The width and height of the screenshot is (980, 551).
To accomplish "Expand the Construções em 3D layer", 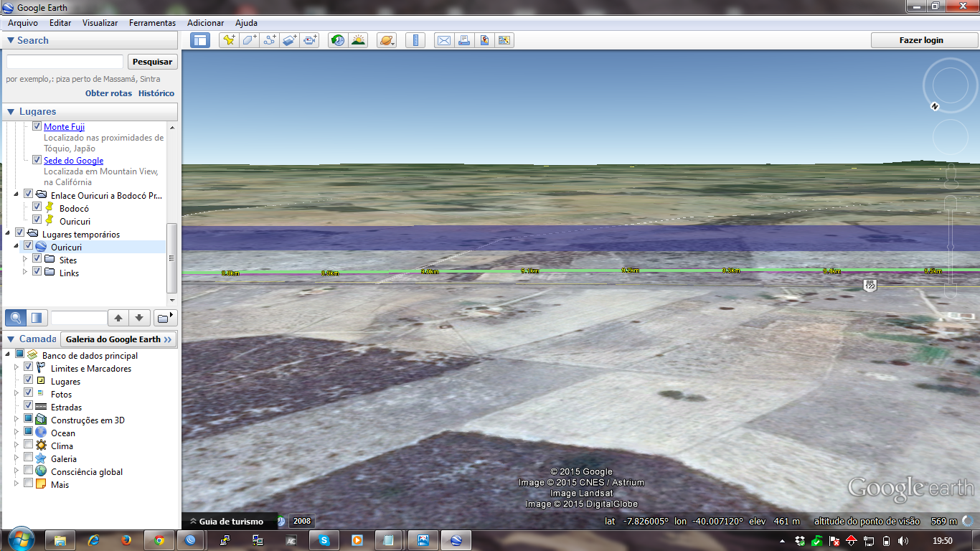I will point(17,419).
